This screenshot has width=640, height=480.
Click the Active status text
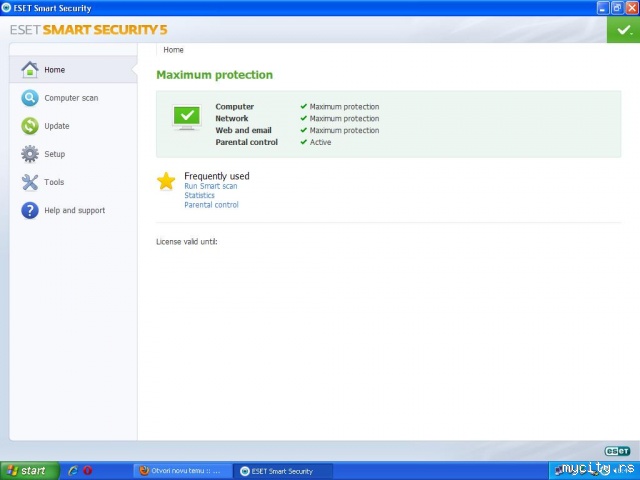320,142
